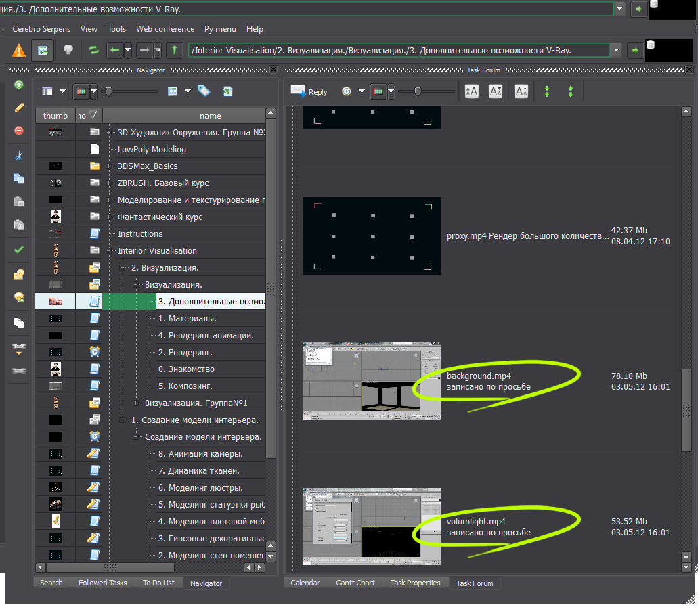700x609 pixels.
Task: Click the orange warning triangle icon
Action: point(19,50)
